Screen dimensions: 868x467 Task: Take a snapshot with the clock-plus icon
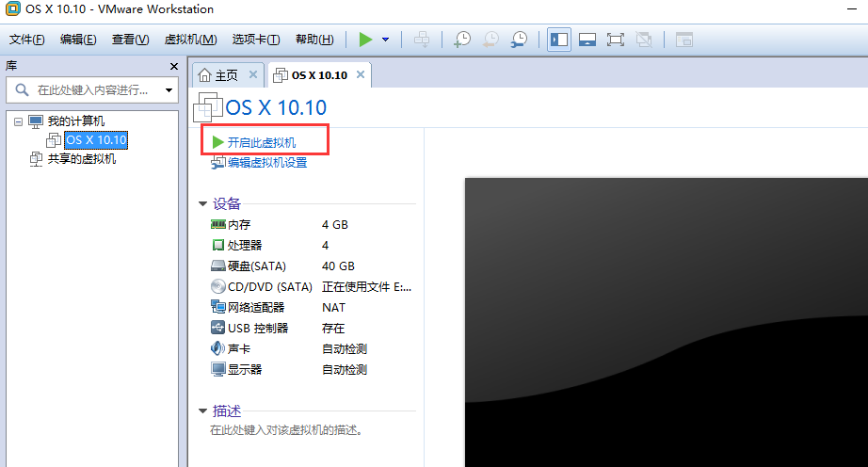(461, 40)
